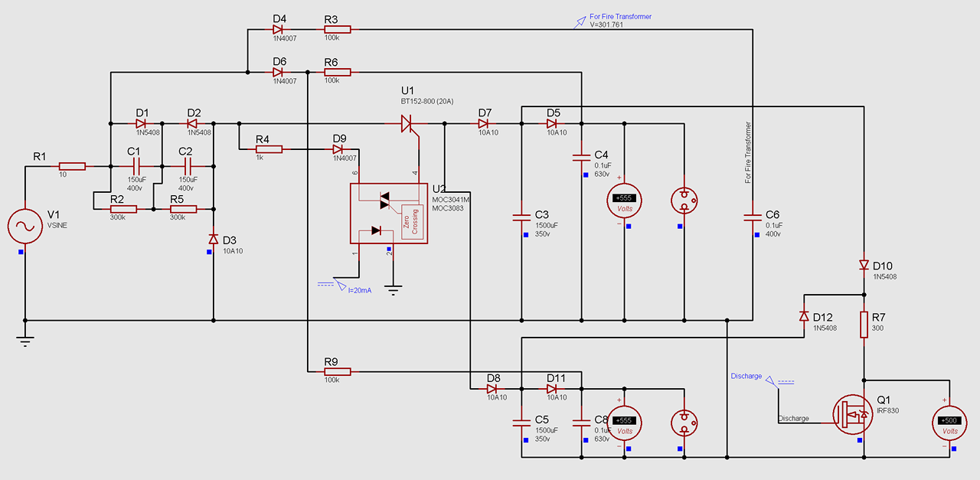Click the ground symbol below V1
Image resolution: width=980 pixels, height=480 pixels.
25,341
